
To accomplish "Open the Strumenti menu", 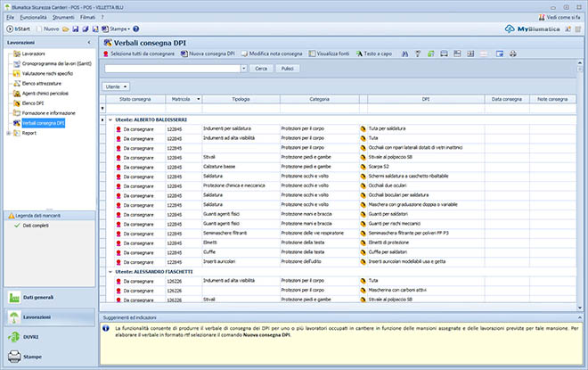I will [65, 17].
